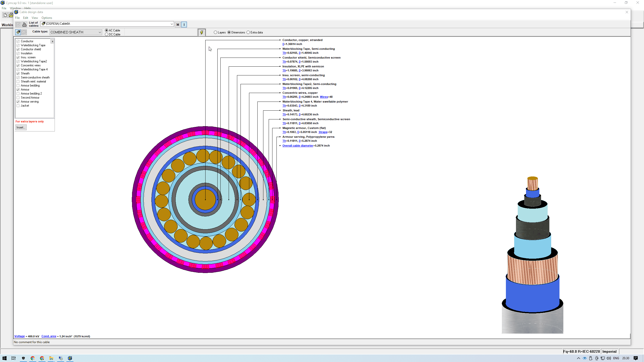Image resolution: width=644 pixels, height=362 pixels.
Task: Click the Insert button for extra layers
Action: [x=21, y=127]
